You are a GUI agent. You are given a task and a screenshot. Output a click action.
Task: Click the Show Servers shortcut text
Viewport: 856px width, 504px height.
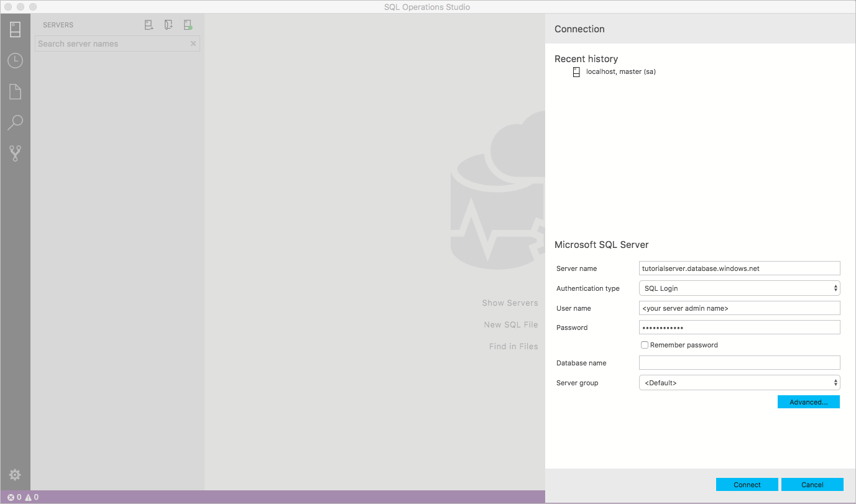pos(510,303)
